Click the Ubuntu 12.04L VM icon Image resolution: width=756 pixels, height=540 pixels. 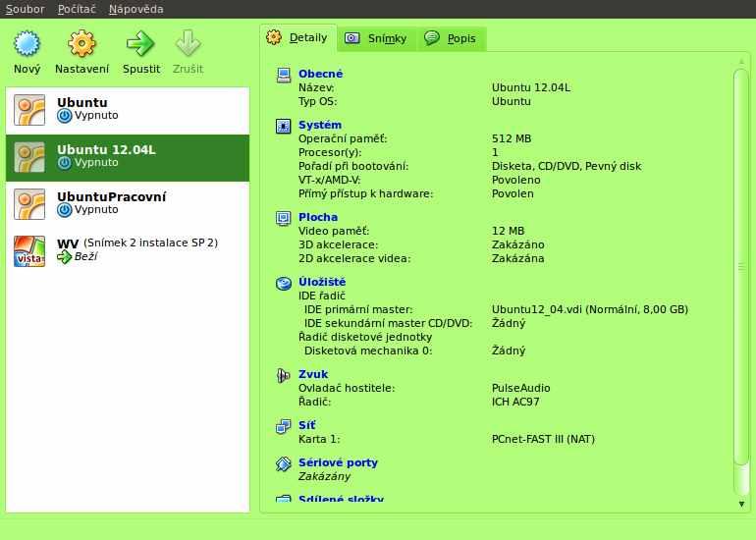tap(29, 157)
